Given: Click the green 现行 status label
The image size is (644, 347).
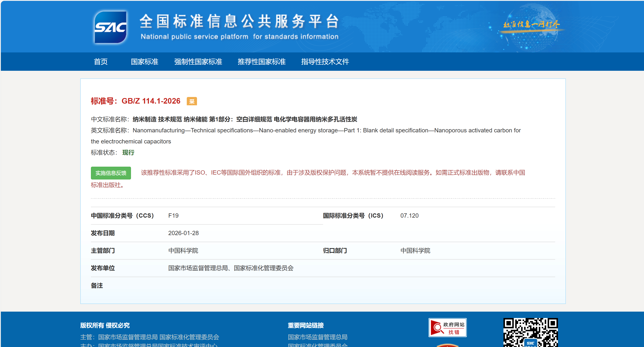Looking at the screenshot, I should pyautogui.click(x=128, y=153).
